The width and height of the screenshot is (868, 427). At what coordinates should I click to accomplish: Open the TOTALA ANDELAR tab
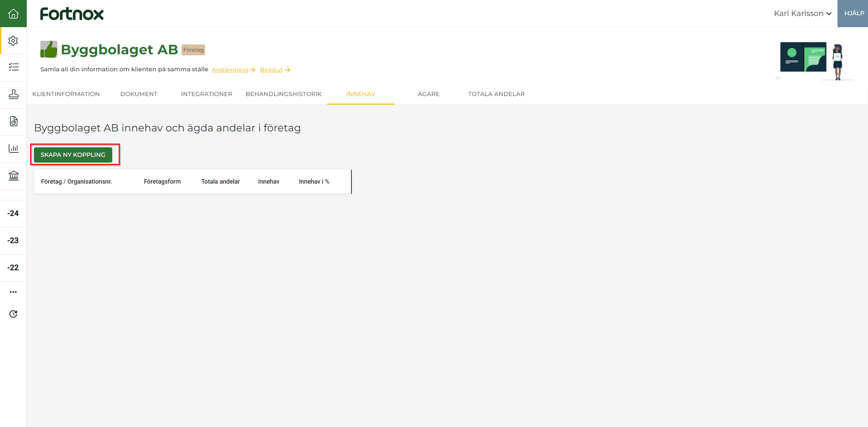[496, 94]
